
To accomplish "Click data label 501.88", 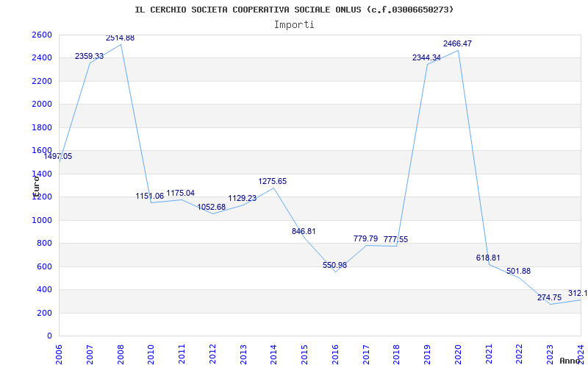I will (519, 271).
